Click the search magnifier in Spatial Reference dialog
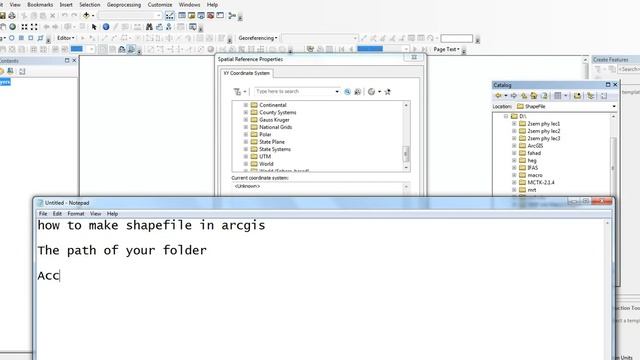Screen dimensions: 640x360 [x=347, y=92]
